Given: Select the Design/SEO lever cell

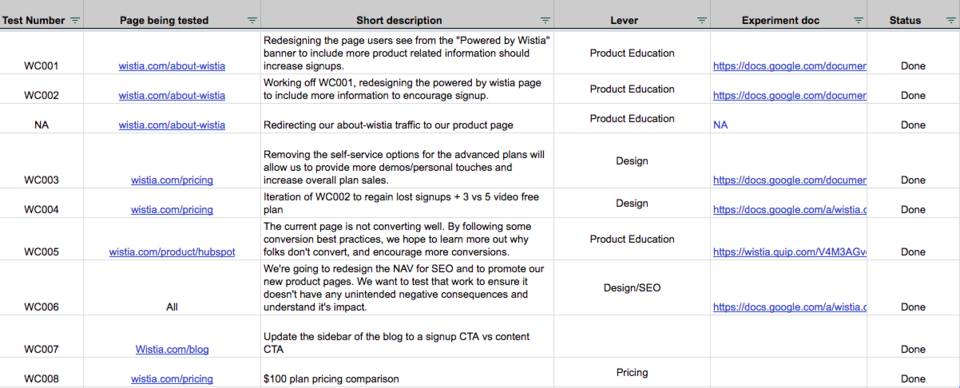Looking at the screenshot, I should click(632, 288).
